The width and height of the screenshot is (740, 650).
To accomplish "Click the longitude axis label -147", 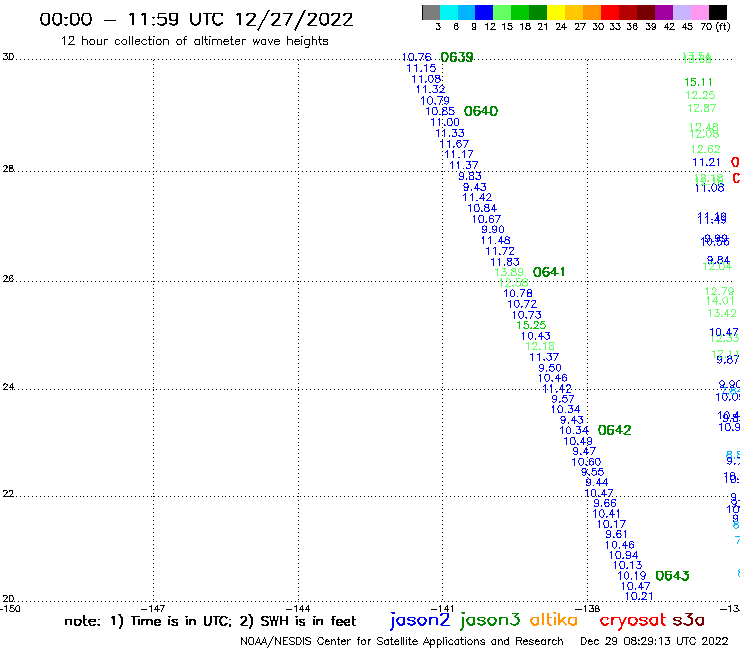I will [x=153, y=609].
